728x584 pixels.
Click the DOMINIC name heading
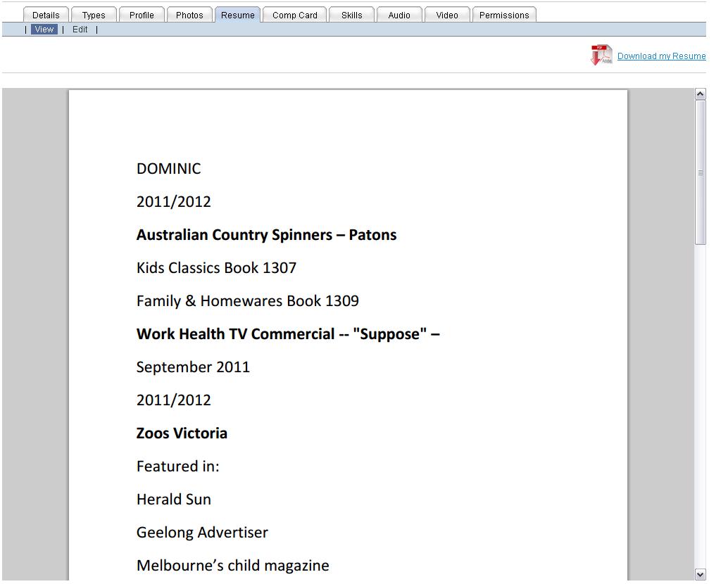tap(168, 168)
